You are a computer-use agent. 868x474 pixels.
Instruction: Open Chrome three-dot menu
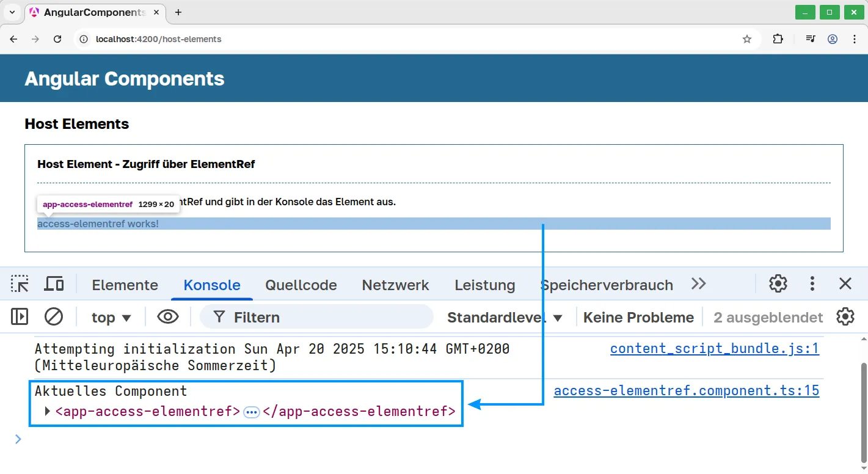point(854,39)
